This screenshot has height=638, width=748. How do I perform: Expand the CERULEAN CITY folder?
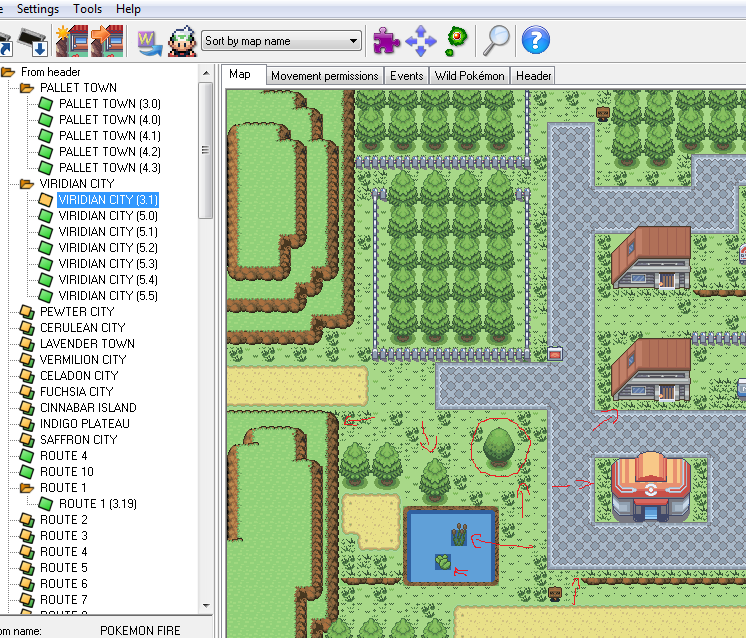pyautogui.click(x=27, y=328)
